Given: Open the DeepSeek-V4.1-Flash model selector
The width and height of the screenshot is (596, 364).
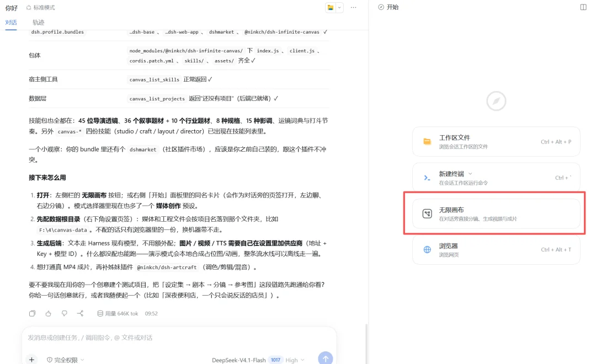Looking at the screenshot, I should click(239, 360).
